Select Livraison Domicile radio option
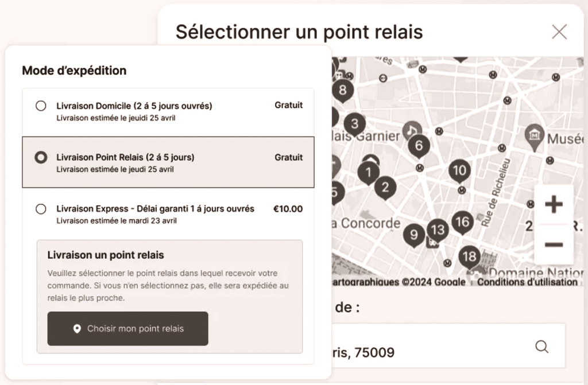Image resolution: width=588 pixels, height=385 pixels. coord(41,106)
